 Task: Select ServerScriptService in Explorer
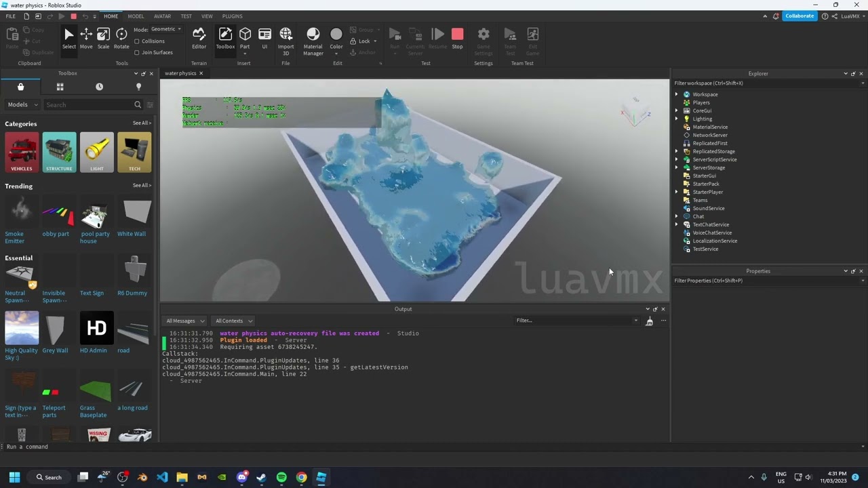pos(714,159)
